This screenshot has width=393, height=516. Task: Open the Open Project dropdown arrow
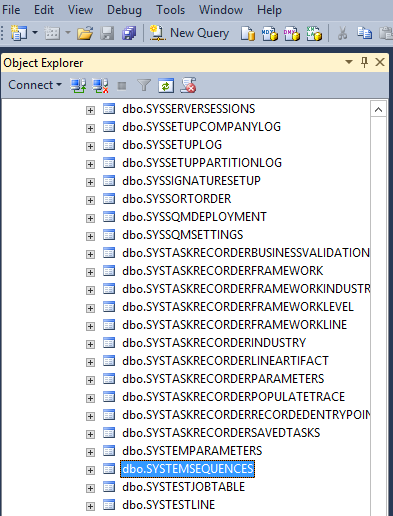68,33
